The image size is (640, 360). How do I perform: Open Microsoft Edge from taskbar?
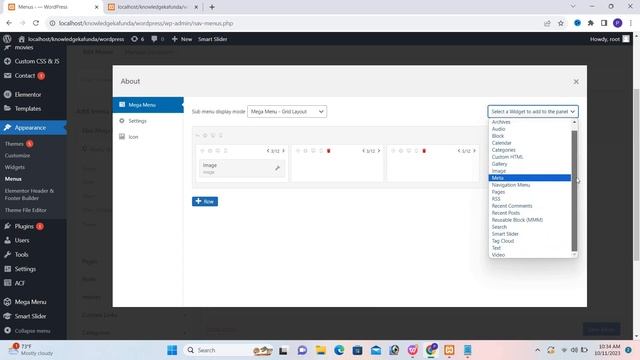pos(339,350)
